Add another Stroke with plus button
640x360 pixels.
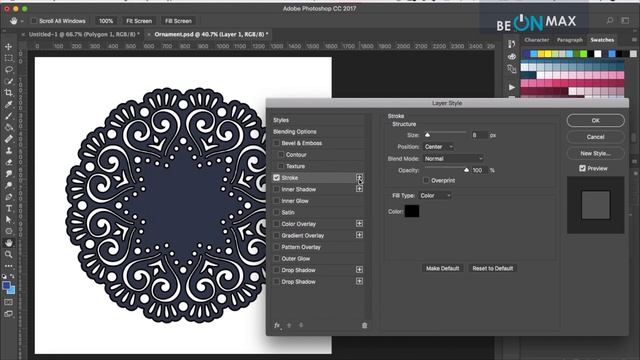pos(359,177)
